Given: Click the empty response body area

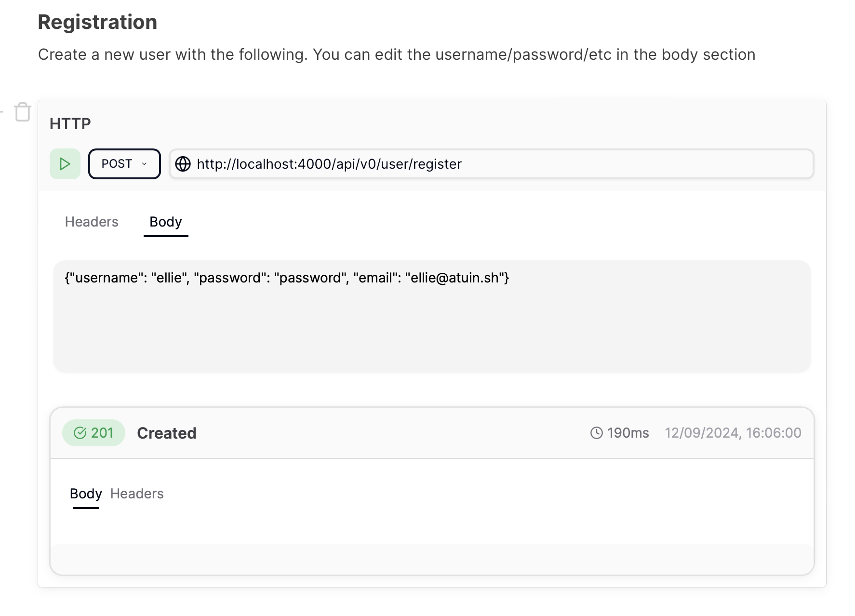Looking at the screenshot, I should click(431, 558).
